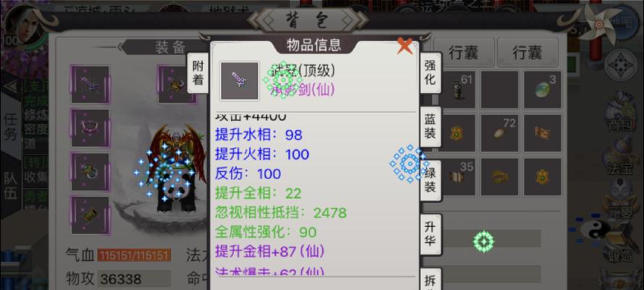Open the 强化 enhancement tab
This screenshot has width=644, height=290.
430,72
